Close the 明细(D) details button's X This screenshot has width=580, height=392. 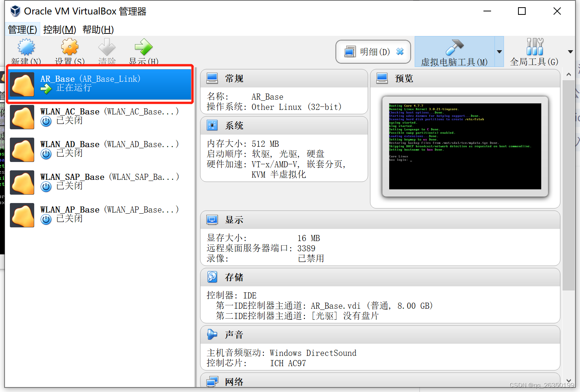click(x=400, y=51)
